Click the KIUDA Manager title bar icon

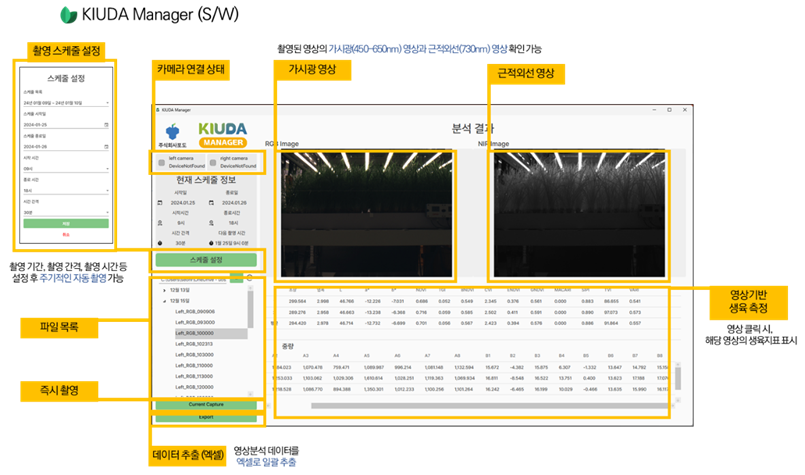click(x=158, y=110)
